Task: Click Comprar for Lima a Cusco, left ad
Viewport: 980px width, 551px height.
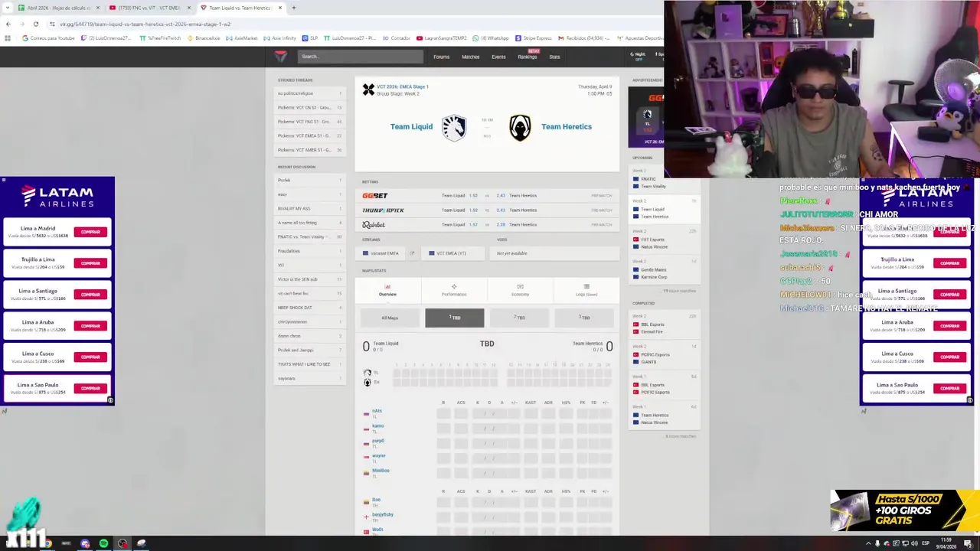Action: (90, 357)
